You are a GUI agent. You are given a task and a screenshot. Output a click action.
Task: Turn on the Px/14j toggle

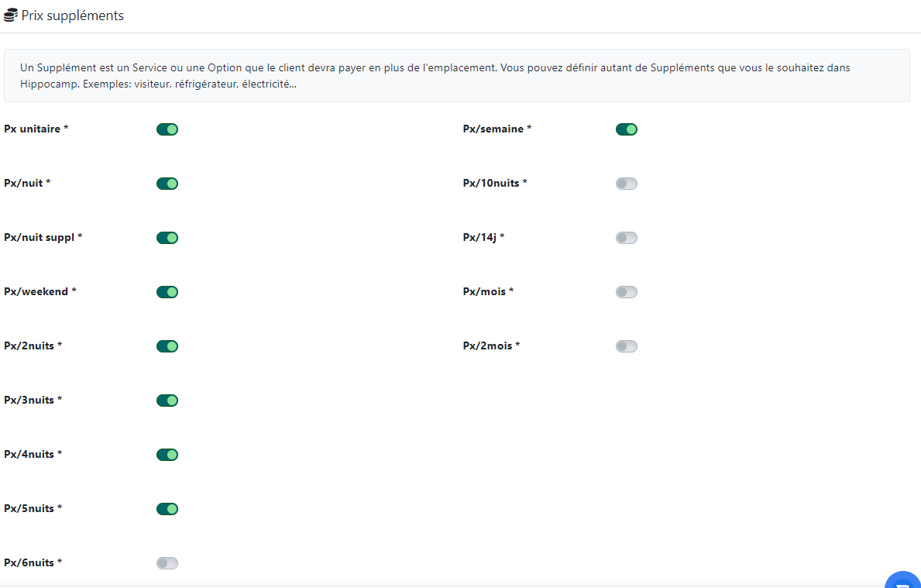coord(627,238)
